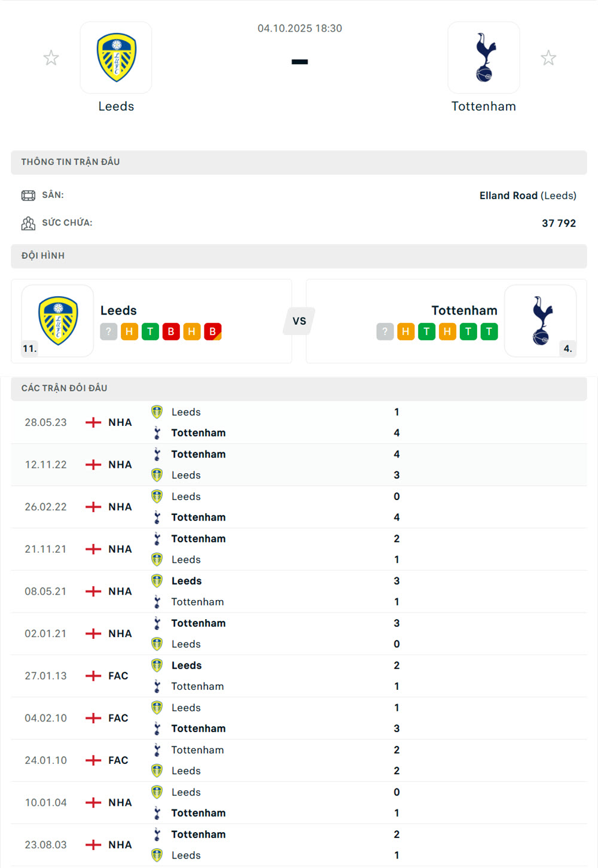Click the Tottenham badge in the 12.11.22 row
This screenshot has width=598, height=868.
point(157,454)
